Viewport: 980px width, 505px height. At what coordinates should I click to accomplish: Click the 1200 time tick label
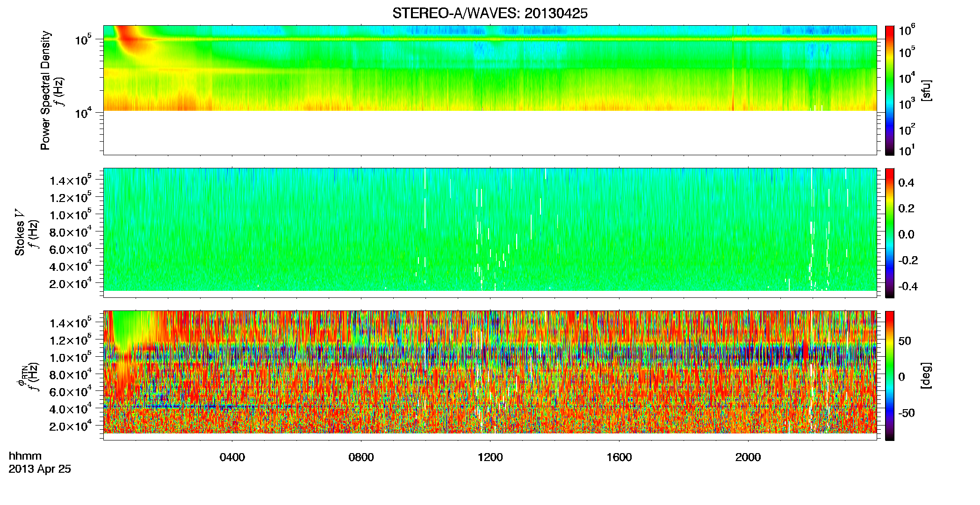(490, 457)
